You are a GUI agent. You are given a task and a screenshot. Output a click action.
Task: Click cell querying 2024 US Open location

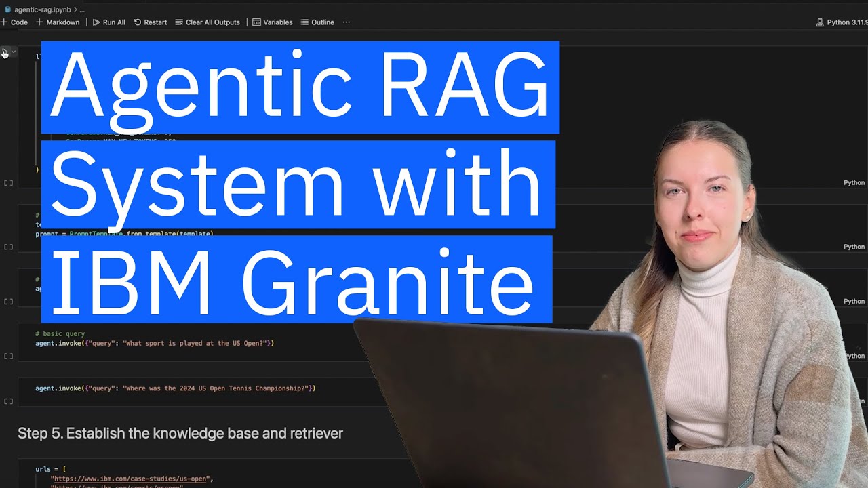(x=176, y=388)
